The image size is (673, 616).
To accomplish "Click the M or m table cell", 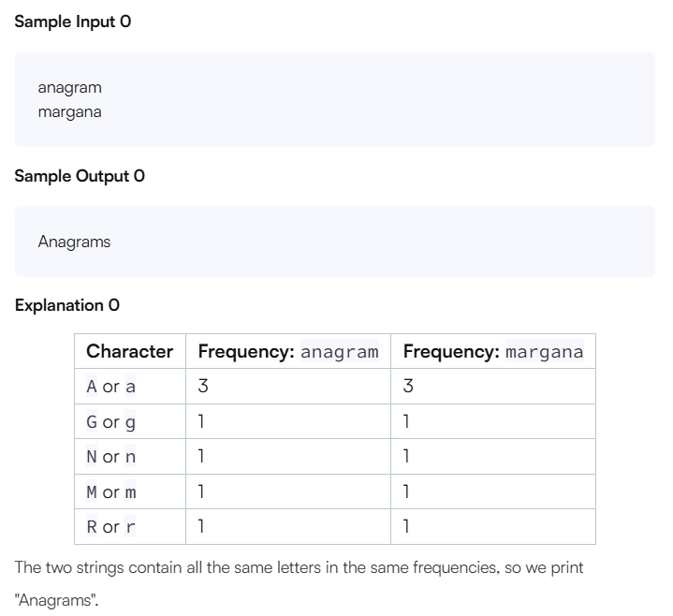I will click(130, 491).
